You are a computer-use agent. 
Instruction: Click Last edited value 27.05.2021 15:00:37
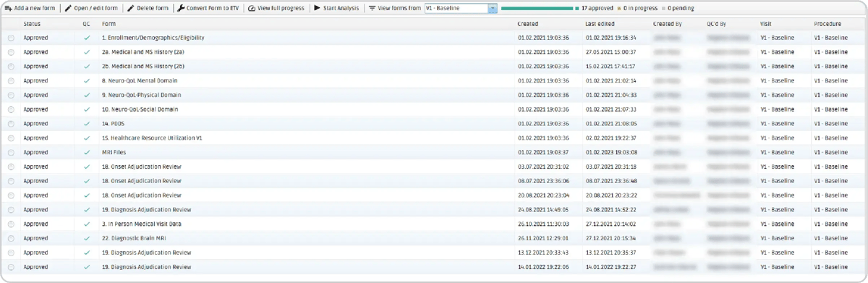610,52
